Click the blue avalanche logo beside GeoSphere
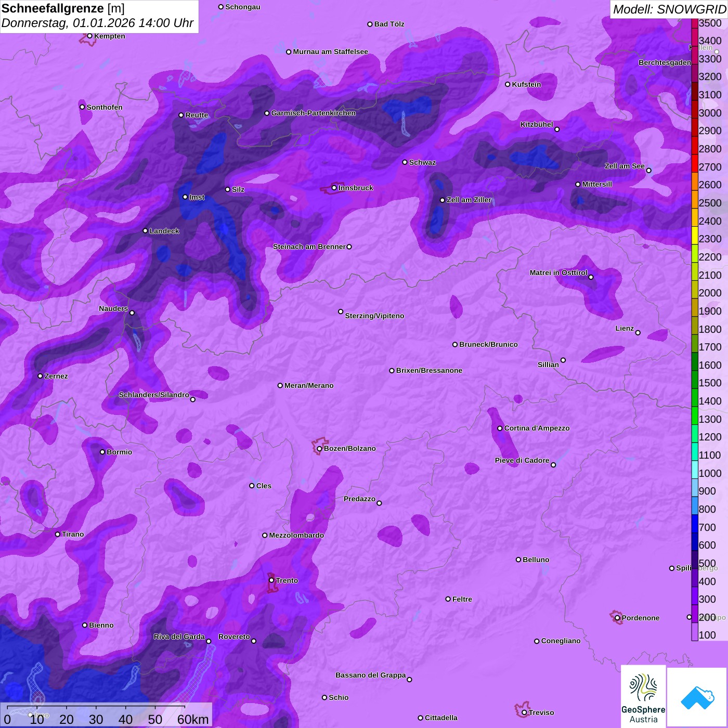 click(697, 697)
